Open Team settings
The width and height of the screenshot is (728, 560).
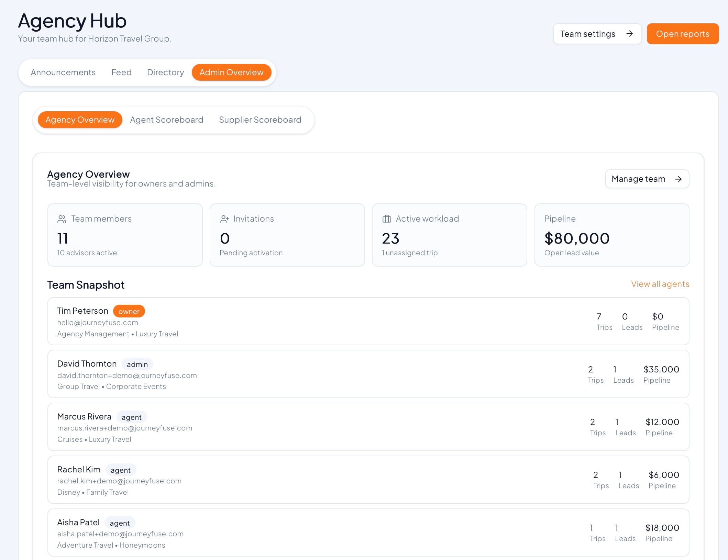(x=597, y=34)
